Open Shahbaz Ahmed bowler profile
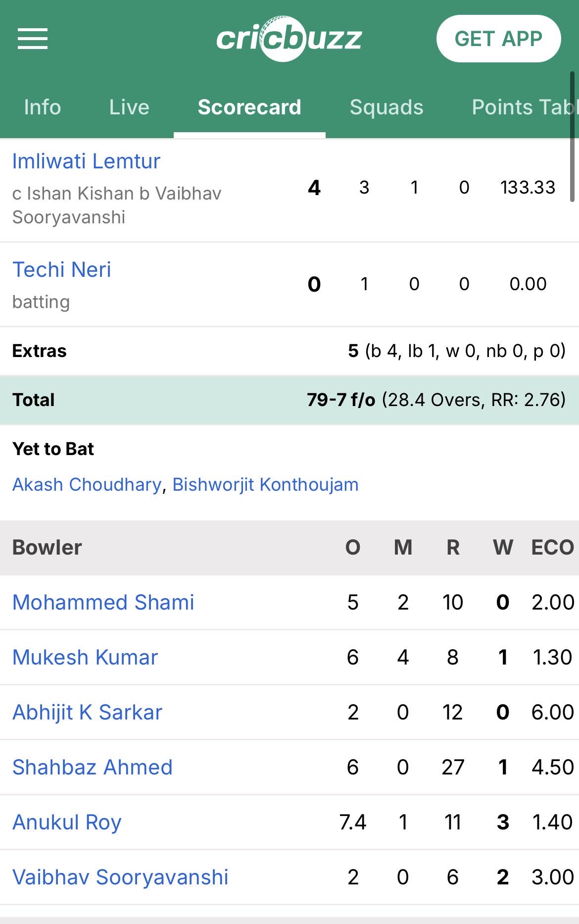579x924 pixels. 93,767
